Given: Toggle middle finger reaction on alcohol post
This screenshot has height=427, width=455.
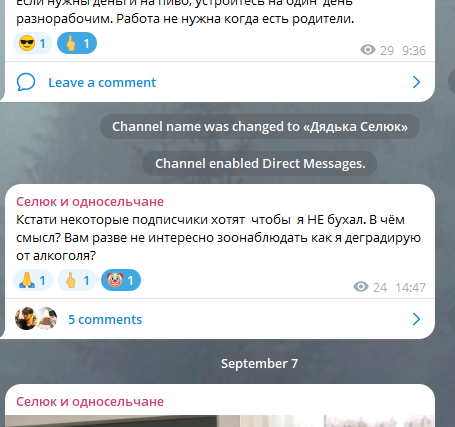Looking at the screenshot, I should pyautogui.click(x=77, y=280).
